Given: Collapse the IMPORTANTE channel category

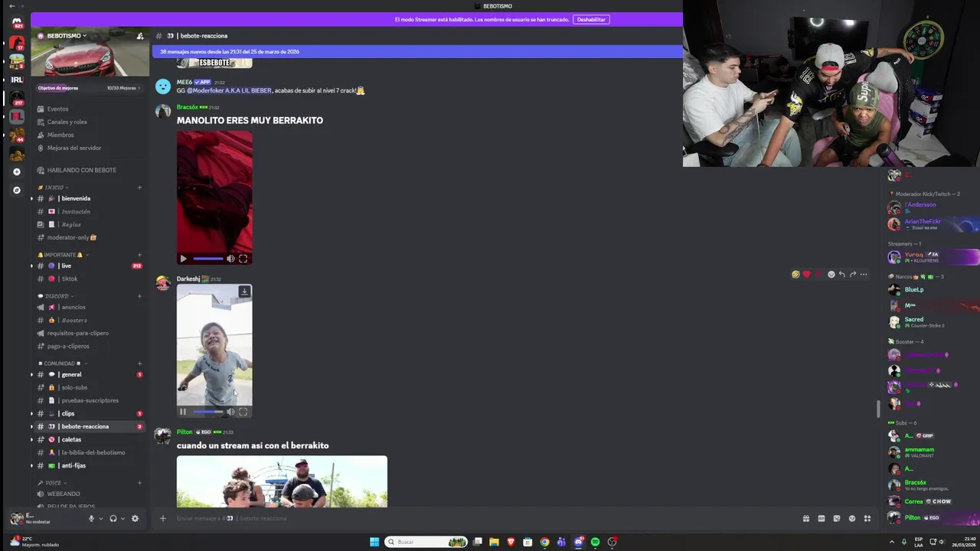Looking at the screenshot, I should click(x=64, y=255).
